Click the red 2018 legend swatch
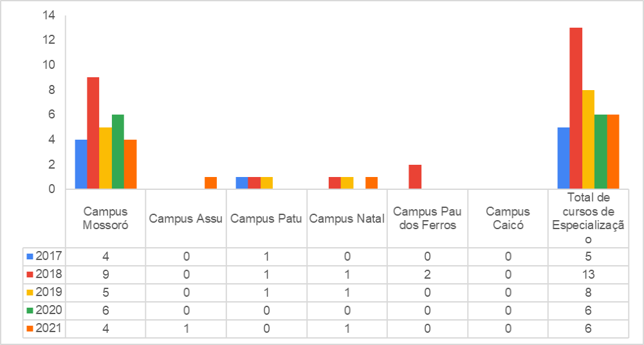Image resolution: width=644 pixels, height=345 pixels. coord(30,274)
